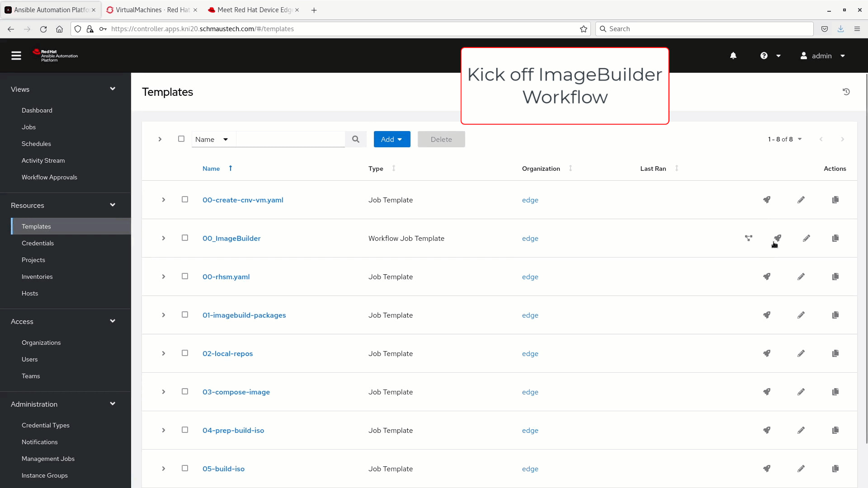Tick the 02-local-repos row checkbox
Viewport: 868px width, 488px height.
[x=185, y=353]
